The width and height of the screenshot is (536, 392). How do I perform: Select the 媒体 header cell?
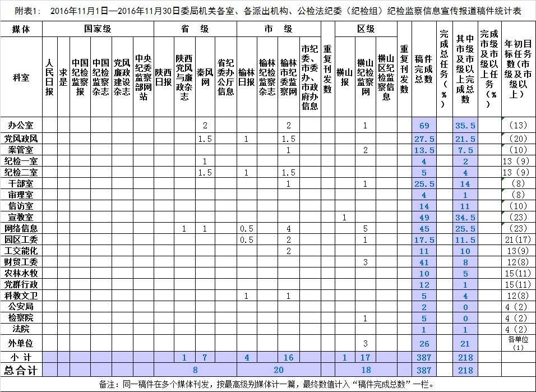click(21, 29)
